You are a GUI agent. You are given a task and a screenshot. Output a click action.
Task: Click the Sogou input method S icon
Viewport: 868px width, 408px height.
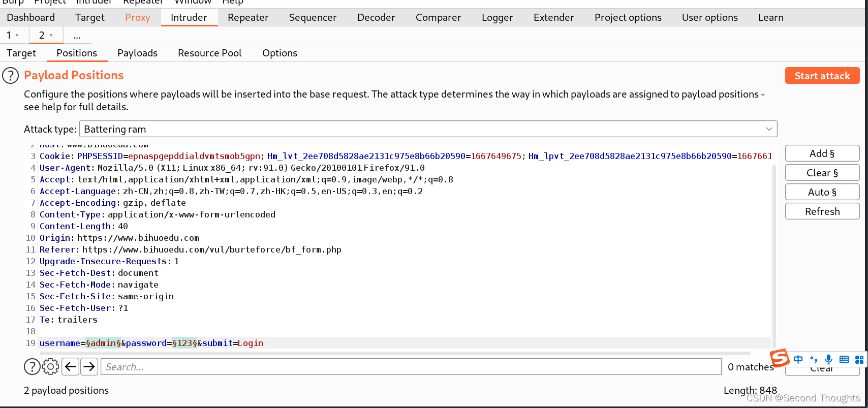tap(779, 358)
